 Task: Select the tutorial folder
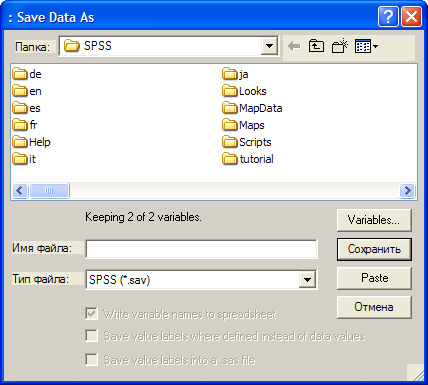[248, 159]
